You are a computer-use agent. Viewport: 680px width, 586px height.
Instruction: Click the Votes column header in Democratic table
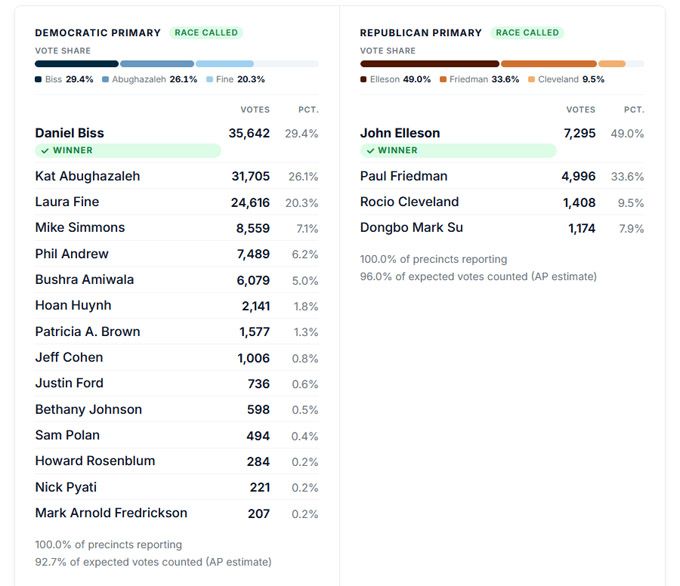(x=255, y=109)
